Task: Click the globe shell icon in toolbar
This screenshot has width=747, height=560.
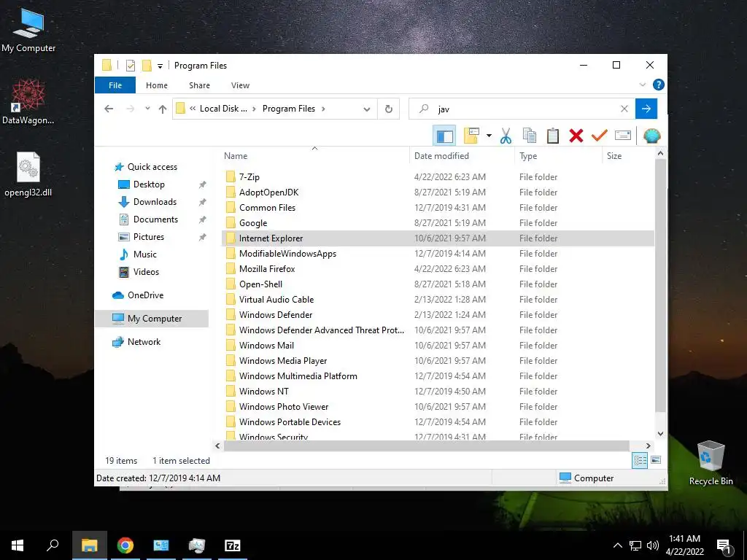Action: [x=651, y=136]
